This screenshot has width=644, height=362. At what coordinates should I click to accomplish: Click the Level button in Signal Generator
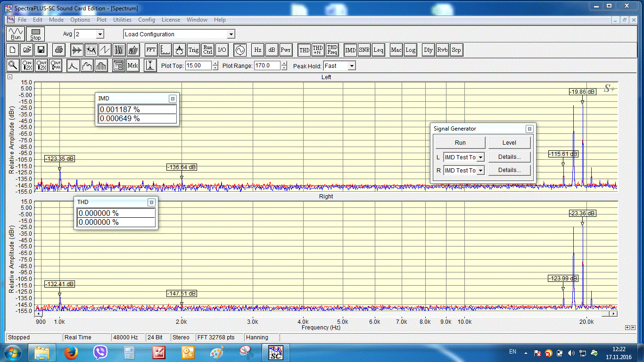tap(509, 143)
